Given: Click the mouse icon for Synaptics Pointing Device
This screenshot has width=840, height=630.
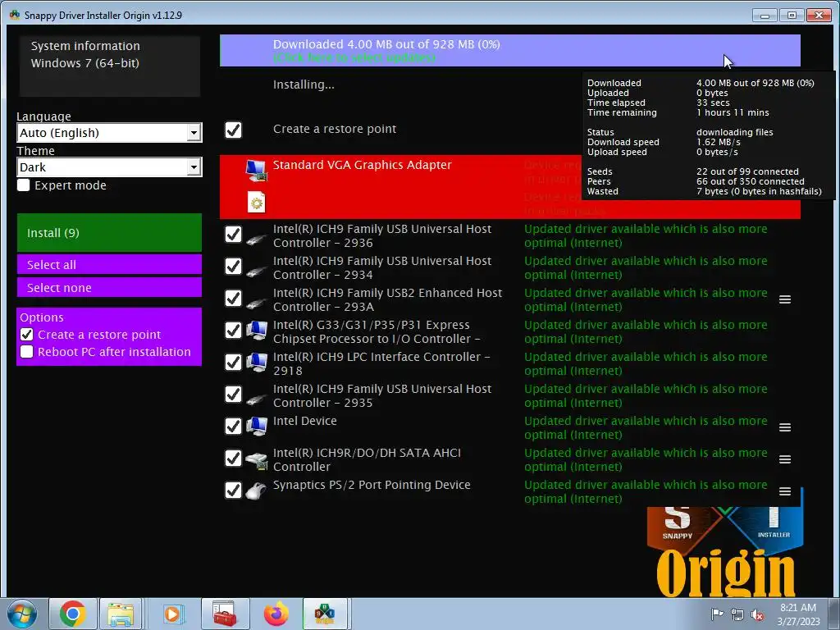Looking at the screenshot, I should (257, 491).
